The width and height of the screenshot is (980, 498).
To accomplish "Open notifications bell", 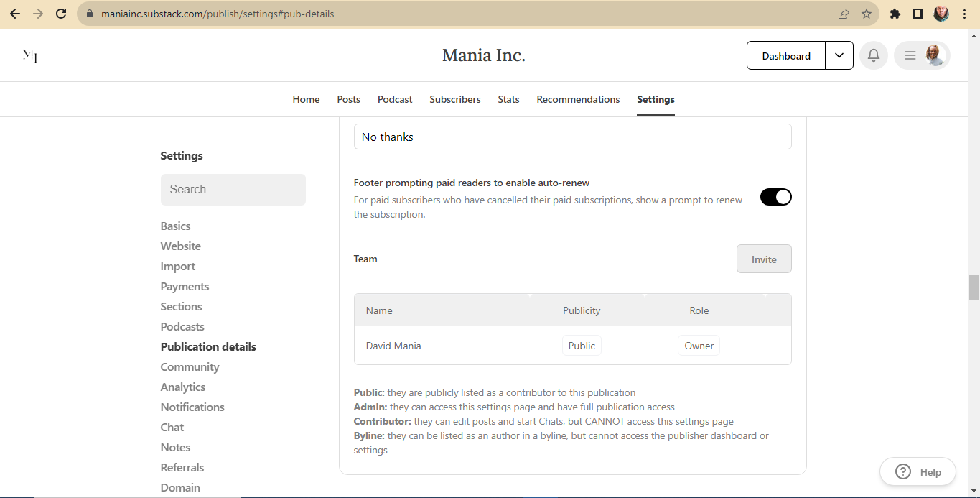I will pyautogui.click(x=874, y=55).
